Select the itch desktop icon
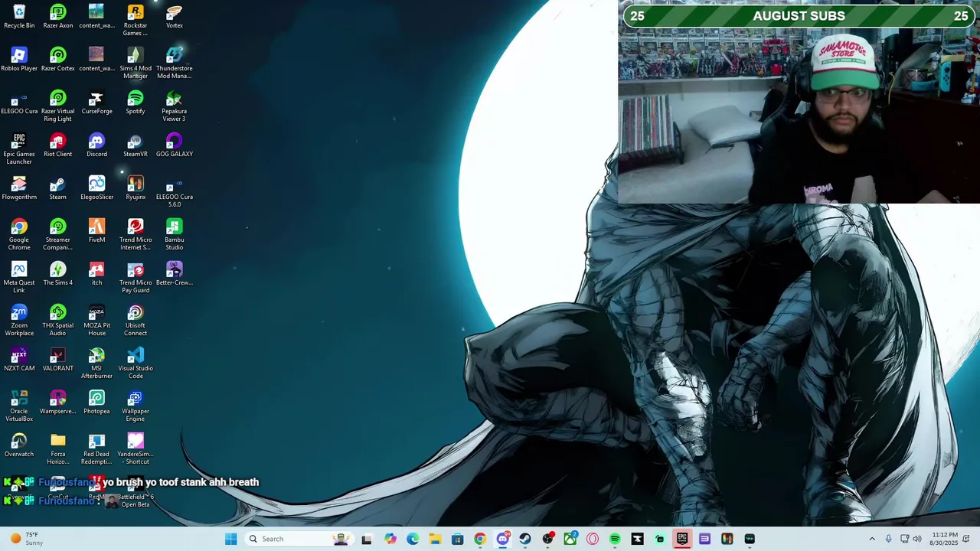980x551 pixels. click(96, 273)
